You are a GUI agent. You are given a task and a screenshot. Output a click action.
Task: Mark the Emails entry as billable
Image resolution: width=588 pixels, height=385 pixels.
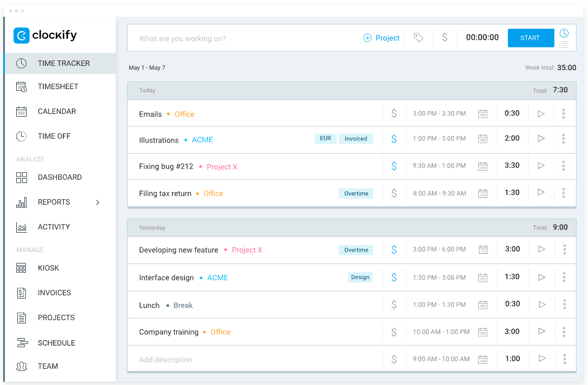[394, 113]
